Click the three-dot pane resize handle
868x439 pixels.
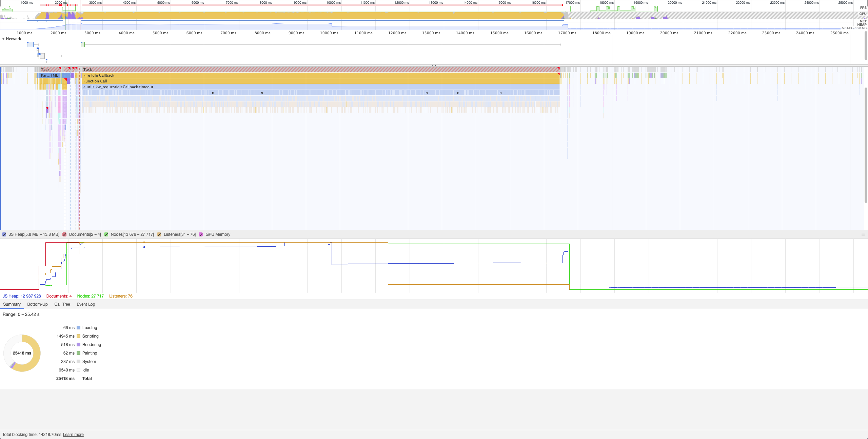coord(434,65)
